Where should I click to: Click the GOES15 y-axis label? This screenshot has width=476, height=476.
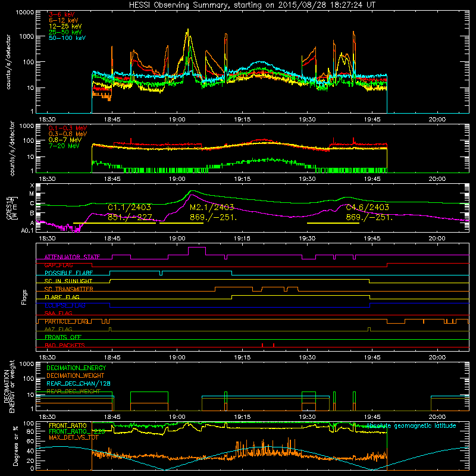[11, 207]
